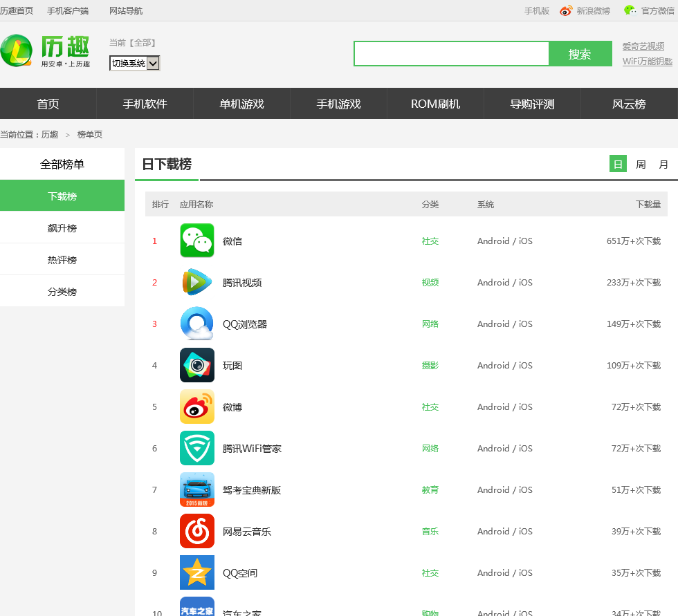
Task: Switch to the 日 ranking tab
Action: click(x=618, y=164)
